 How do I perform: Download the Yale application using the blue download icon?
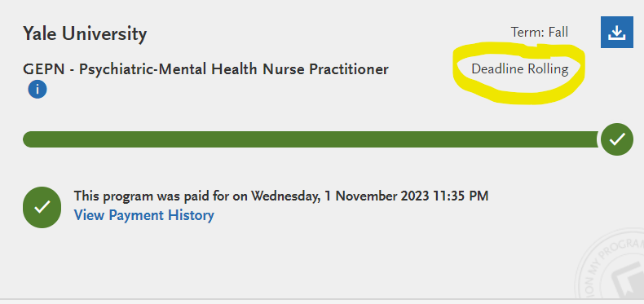pyautogui.click(x=616, y=32)
